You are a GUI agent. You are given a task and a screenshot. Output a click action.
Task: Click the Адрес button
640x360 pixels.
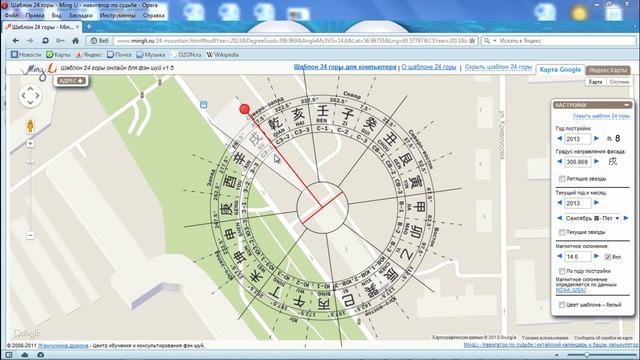(x=71, y=81)
